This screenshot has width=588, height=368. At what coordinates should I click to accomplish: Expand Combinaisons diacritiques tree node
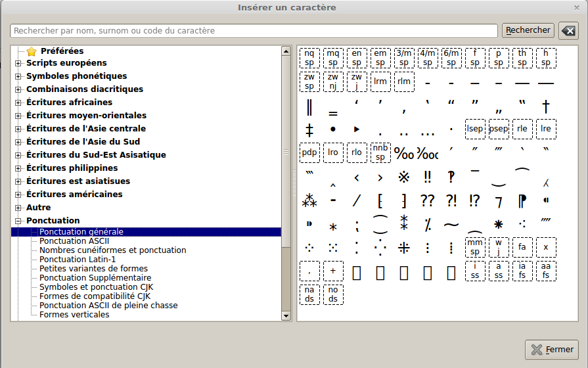pyautogui.click(x=18, y=89)
